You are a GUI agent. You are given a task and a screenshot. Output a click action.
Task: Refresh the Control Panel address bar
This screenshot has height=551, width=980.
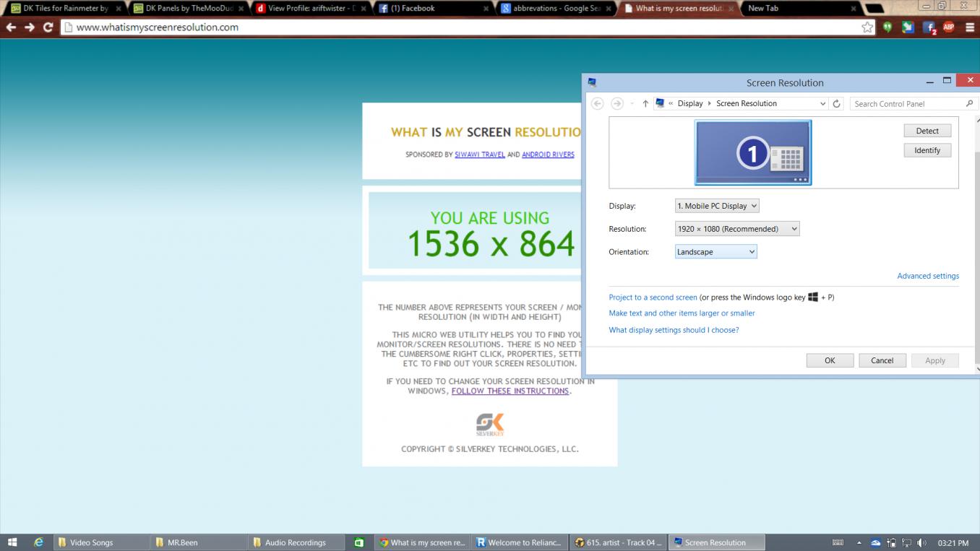pyautogui.click(x=836, y=104)
